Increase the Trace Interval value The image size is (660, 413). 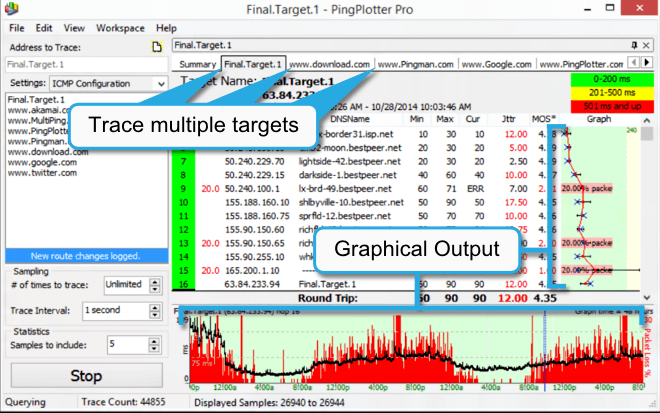pos(155,308)
